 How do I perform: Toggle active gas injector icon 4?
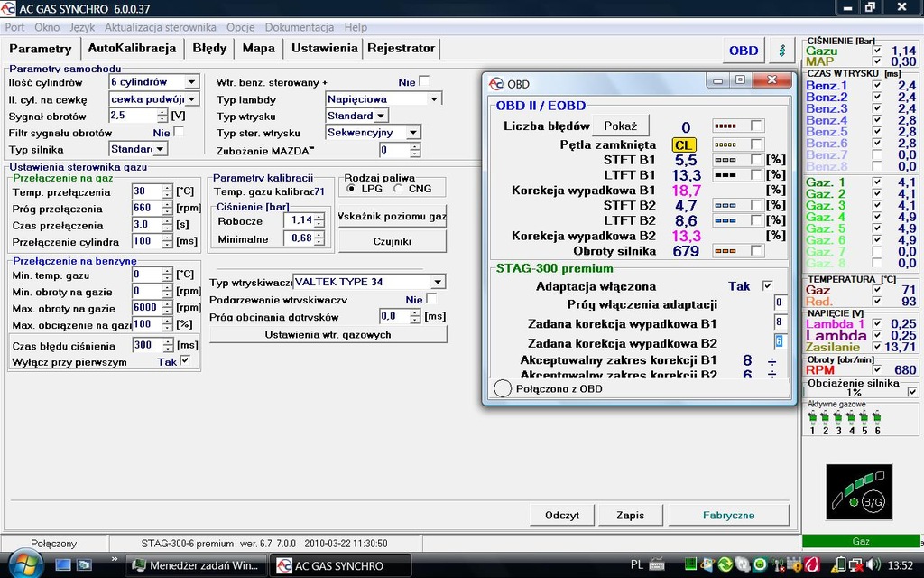point(851,419)
